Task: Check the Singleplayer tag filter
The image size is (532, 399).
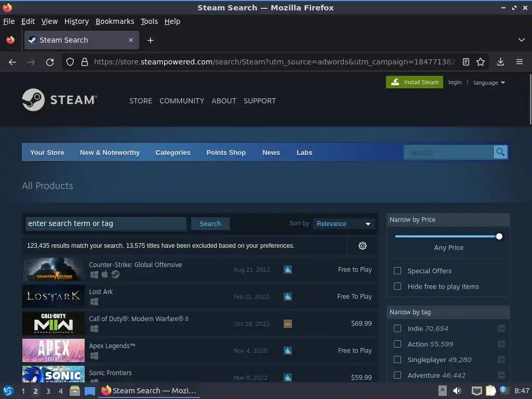Action: (397, 360)
